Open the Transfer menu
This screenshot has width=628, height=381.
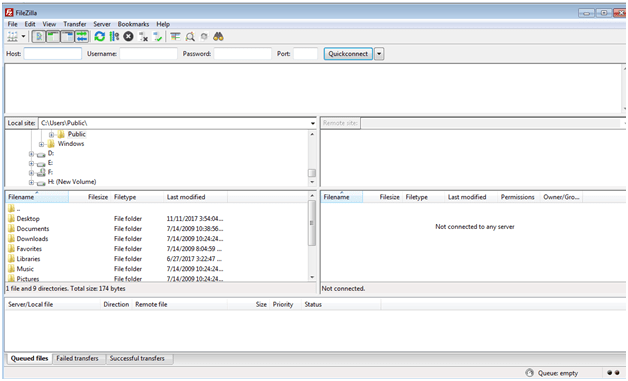point(74,24)
